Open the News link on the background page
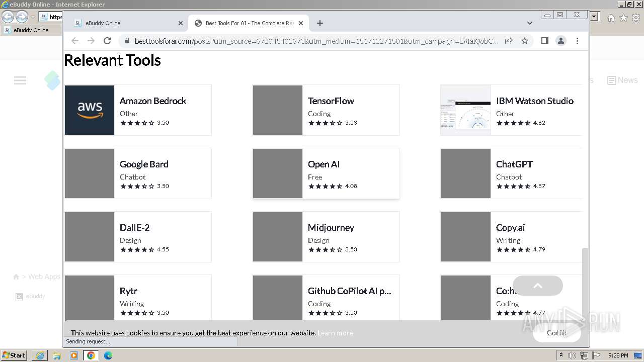644x362 pixels. [622, 80]
